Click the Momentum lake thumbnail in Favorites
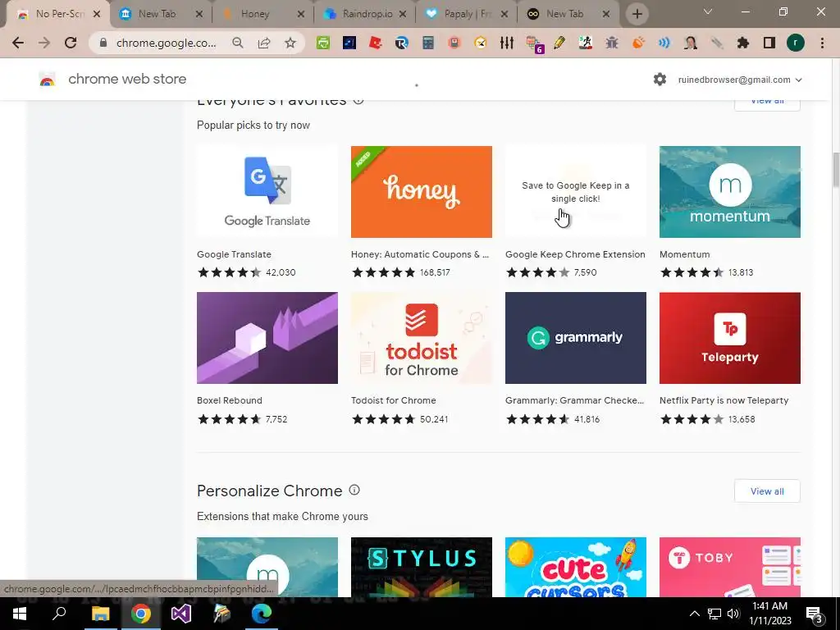Viewport: 840px width, 630px height. pyautogui.click(x=730, y=192)
